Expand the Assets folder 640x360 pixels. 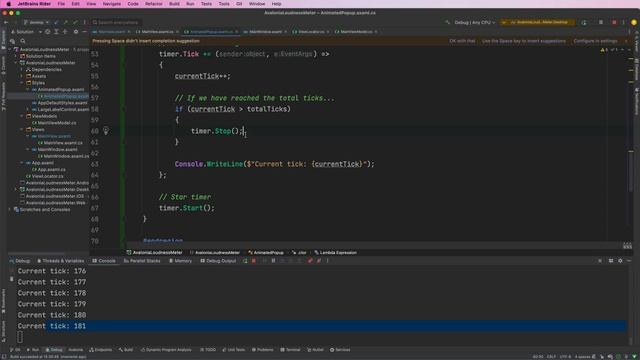22,76
